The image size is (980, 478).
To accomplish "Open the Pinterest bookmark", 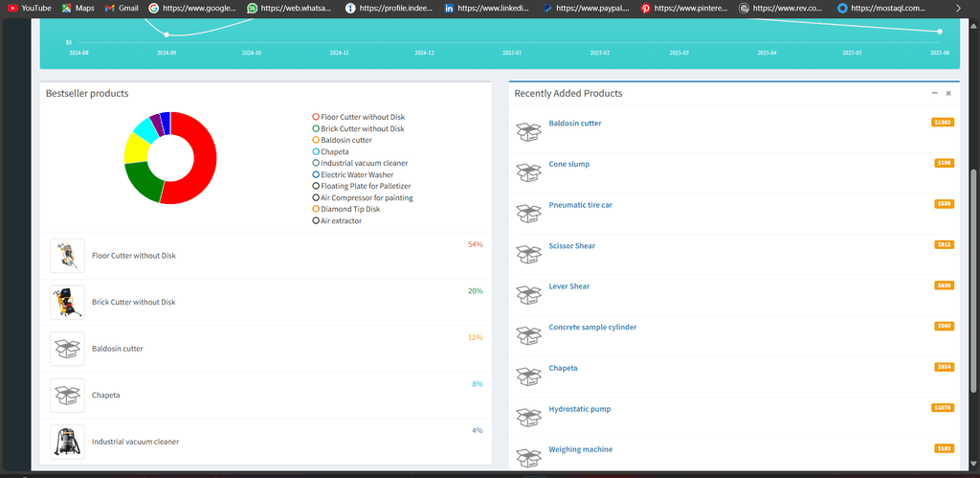I will [684, 8].
